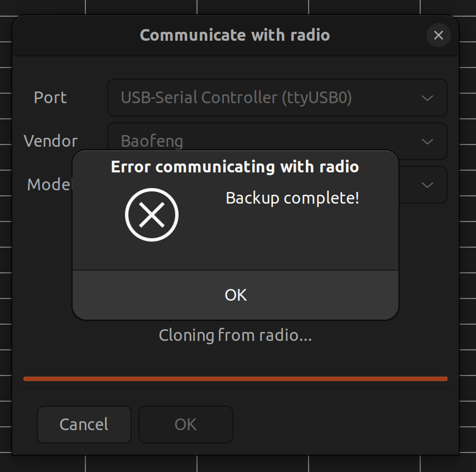This screenshot has width=476, height=472.
Task: Click the blank area right of the bottom OK button
Action: pyautogui.click(x=340, y=424)
